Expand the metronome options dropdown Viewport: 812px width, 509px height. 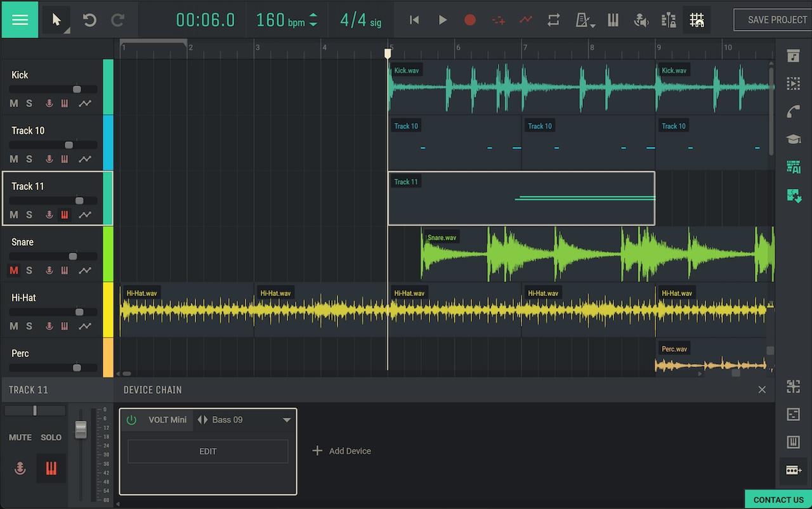tap(593, 25)
